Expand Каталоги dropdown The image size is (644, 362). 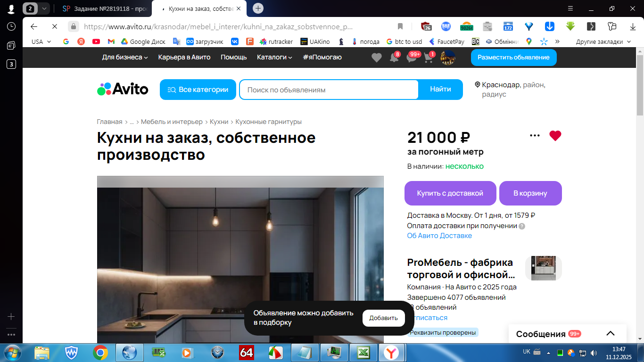[274, 57]
